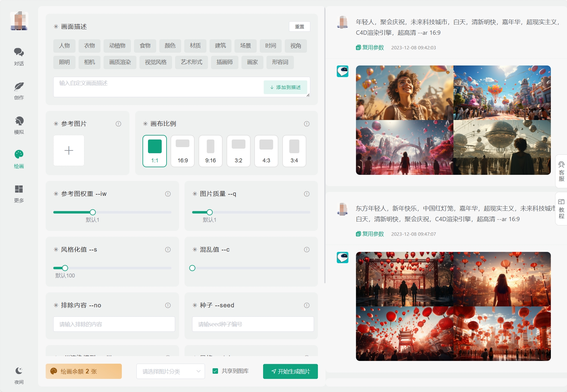Click the 客服 customer service headset icon
This screenshot has width=567, height=392.
[x=561, y=165]
